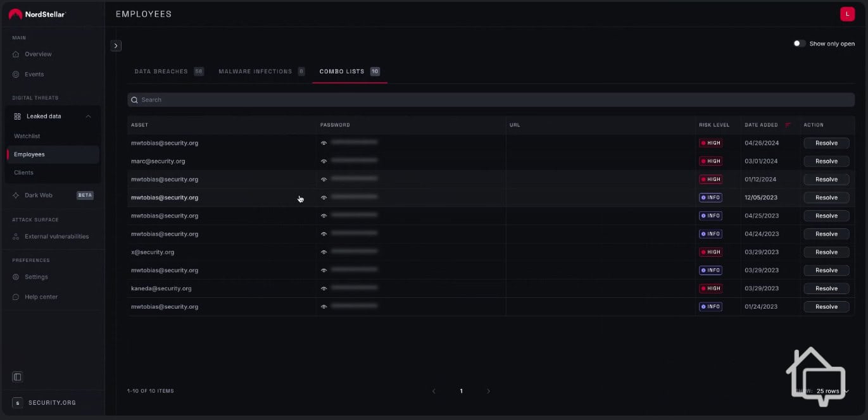This screenshot has height=420, width=868.
Task: Click the search magnifier icon
Action: pos(135,100)
